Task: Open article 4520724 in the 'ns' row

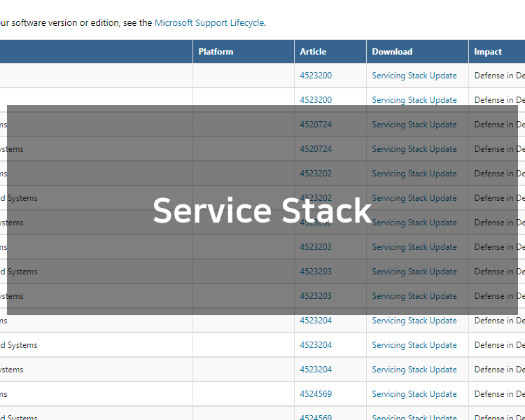Action: point(316,125)
